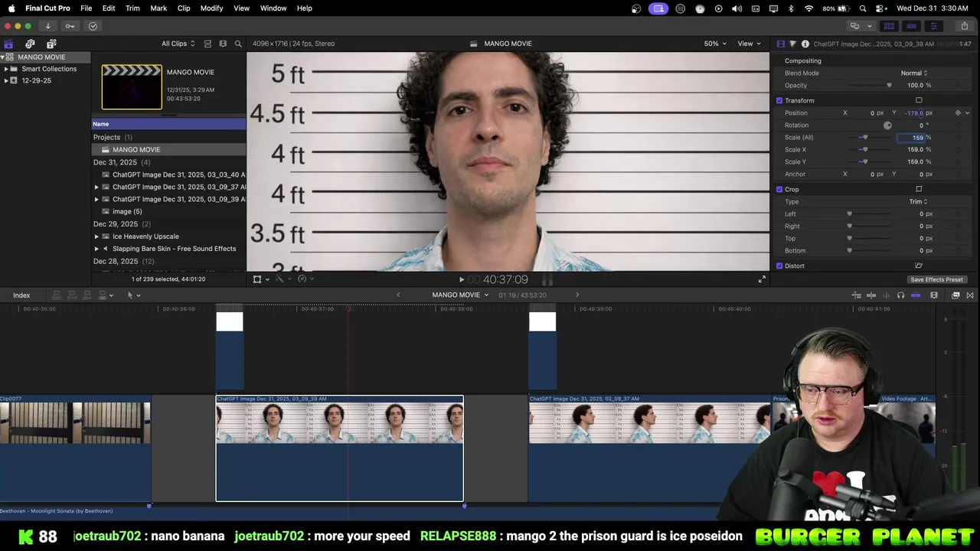
Task: Enter viewer full screen mode
Action: (x=762, y=279)
